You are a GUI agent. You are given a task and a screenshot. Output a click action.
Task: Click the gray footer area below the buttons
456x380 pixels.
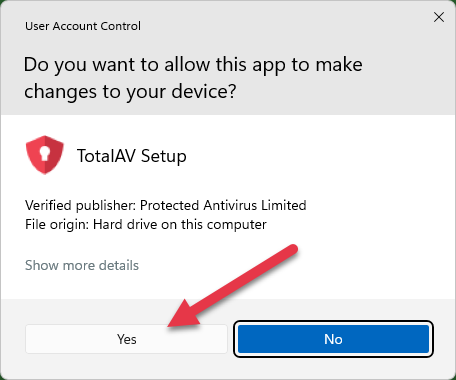coord(228,367)
